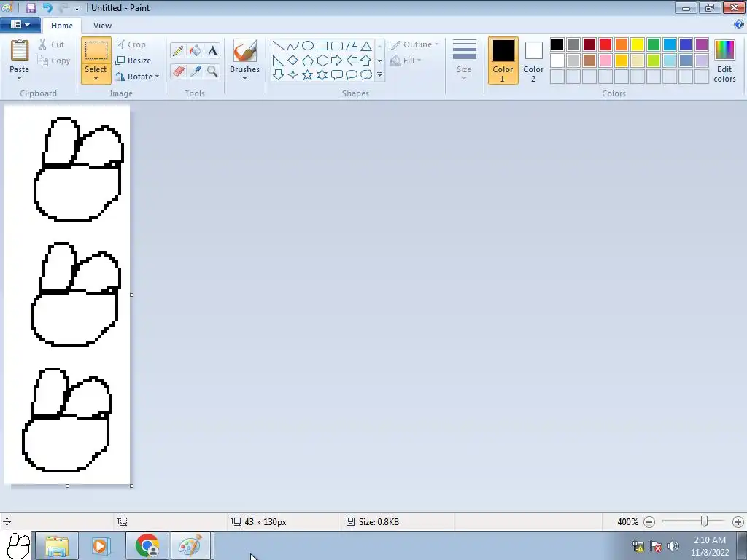Viewport: 747px width, 560px height.
Task: Choose the Right triangle shape
Action: (278, 61)
